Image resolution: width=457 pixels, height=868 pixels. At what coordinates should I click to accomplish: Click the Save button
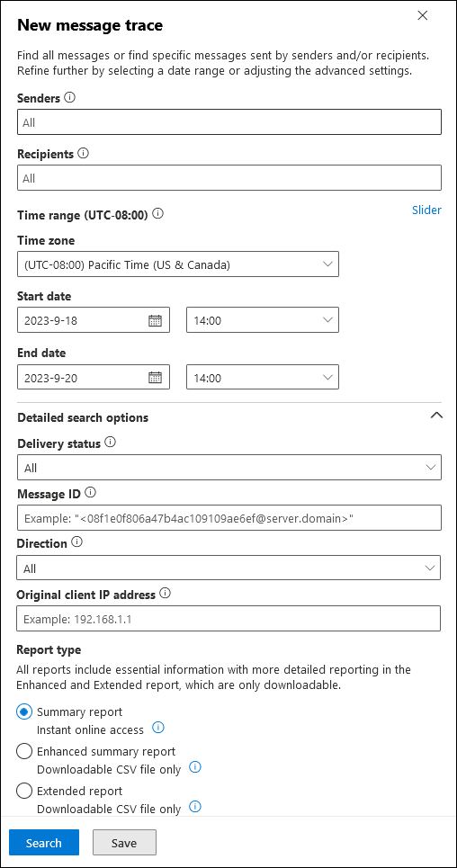click(x=124, y=843)
